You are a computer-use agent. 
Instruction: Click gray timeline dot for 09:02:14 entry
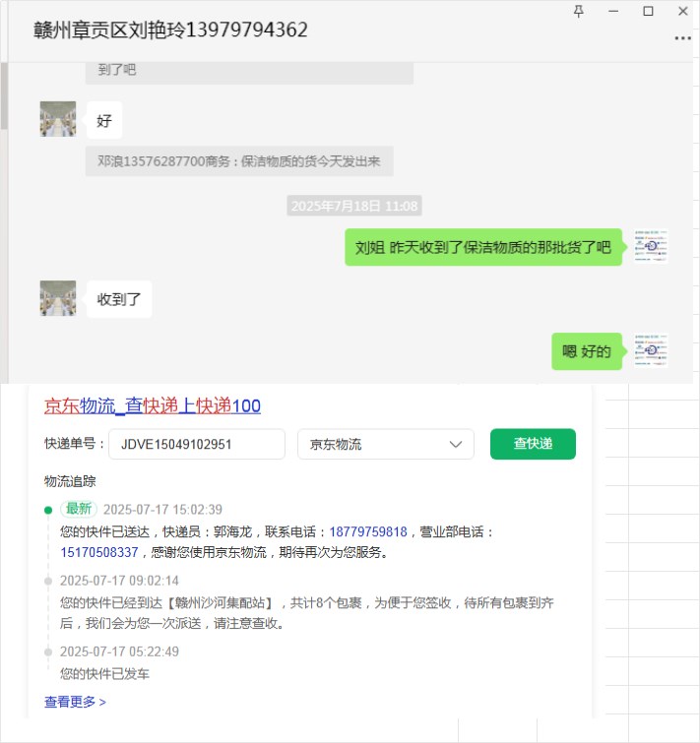pyautogui.click(x=48, y=581)
